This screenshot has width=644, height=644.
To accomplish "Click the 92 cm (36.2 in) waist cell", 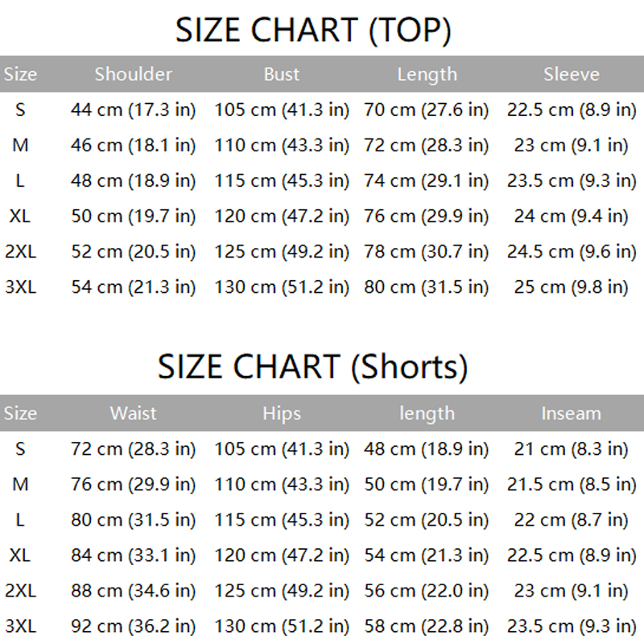I will tap(134, 626).
